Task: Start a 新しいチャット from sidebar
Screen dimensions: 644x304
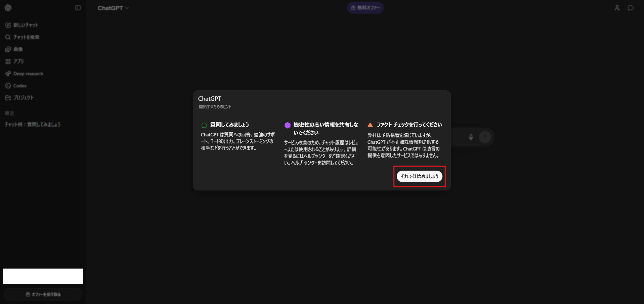Action: coord(22,25)
